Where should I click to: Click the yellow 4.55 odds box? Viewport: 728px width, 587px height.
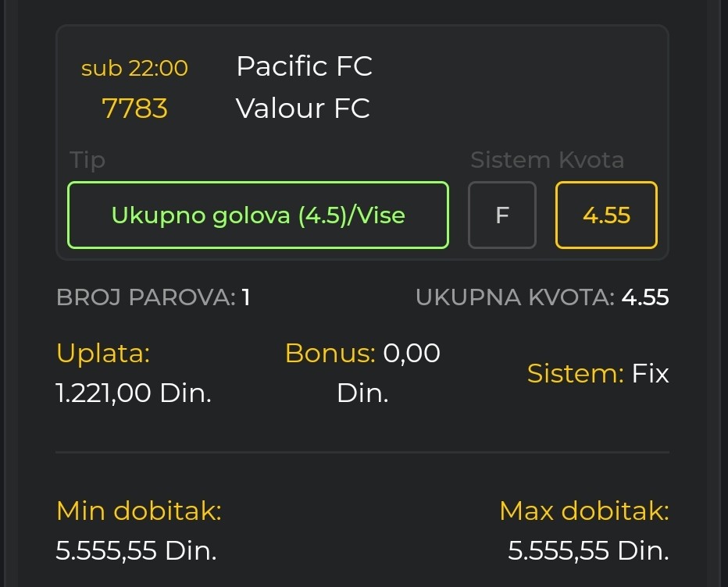click(x=606, y=215)
